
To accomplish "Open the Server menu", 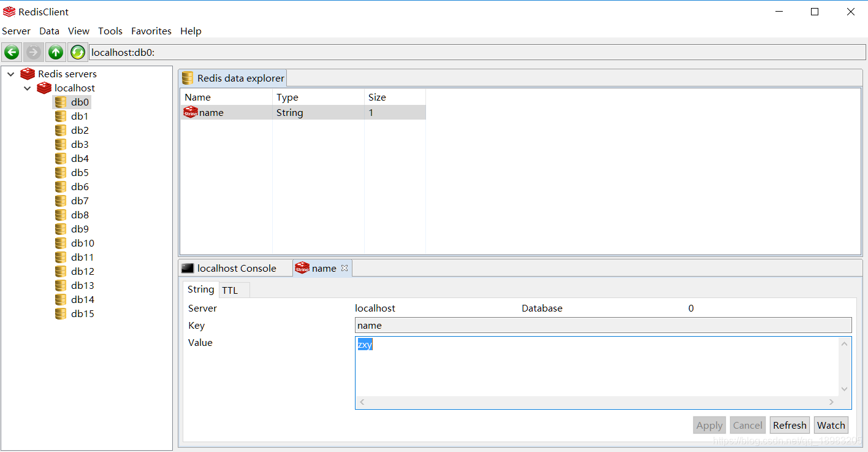I will coord(16,31).
